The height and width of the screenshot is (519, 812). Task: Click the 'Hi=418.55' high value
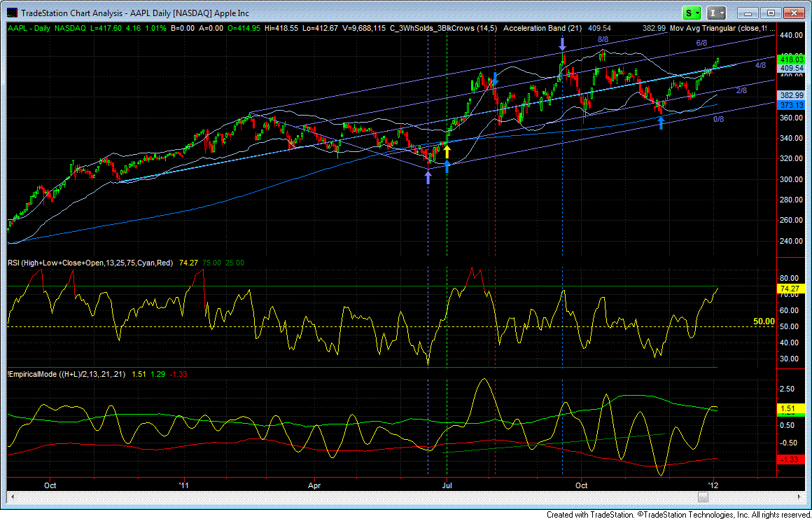[282, 29]
